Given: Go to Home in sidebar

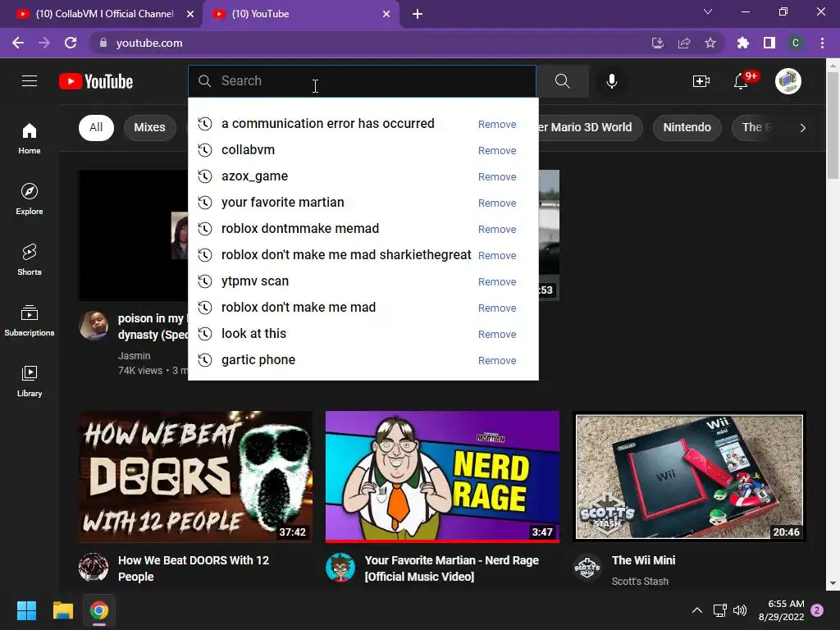Looking at the screenshot, I should click(x=30, y=138).
